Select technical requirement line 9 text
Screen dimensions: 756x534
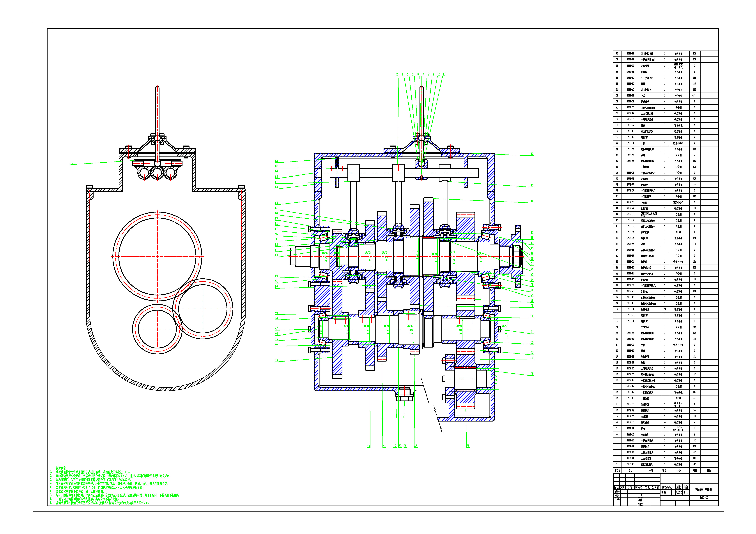(x=102, y=503)
